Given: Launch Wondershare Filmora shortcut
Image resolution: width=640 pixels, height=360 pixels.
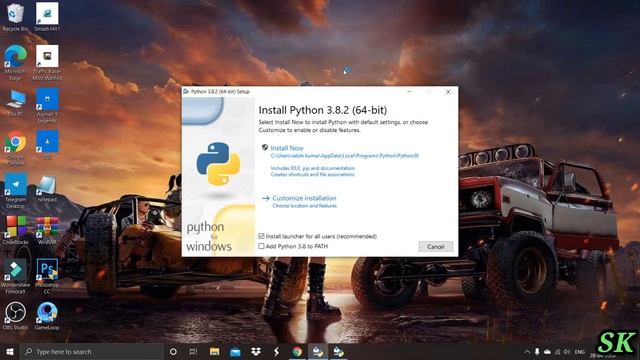Looking at the screenshot, I should (x=15, y=276).
